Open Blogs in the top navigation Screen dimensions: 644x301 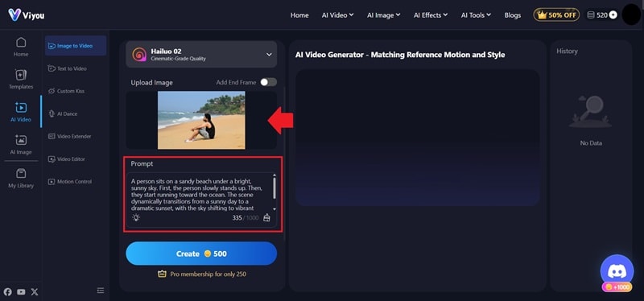click(513, 15)
